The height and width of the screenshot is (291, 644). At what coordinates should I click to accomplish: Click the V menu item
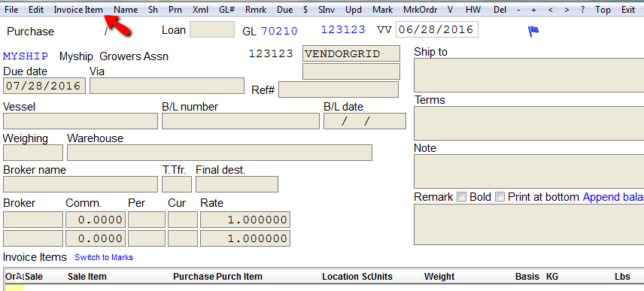[x=451, y=10]
